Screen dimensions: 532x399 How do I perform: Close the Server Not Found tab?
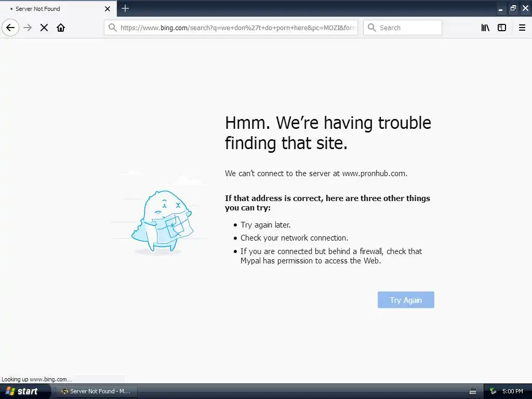[x=108, y=9]
